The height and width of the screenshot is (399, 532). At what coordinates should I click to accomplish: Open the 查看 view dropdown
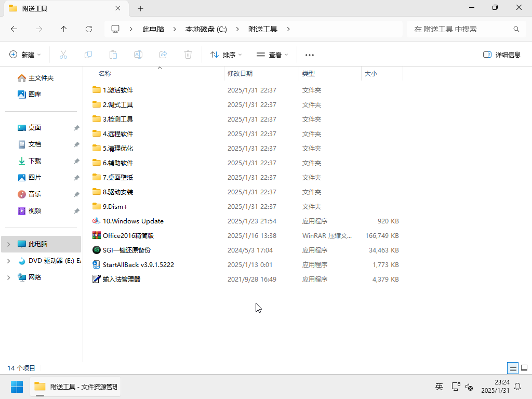coord(272,55)
